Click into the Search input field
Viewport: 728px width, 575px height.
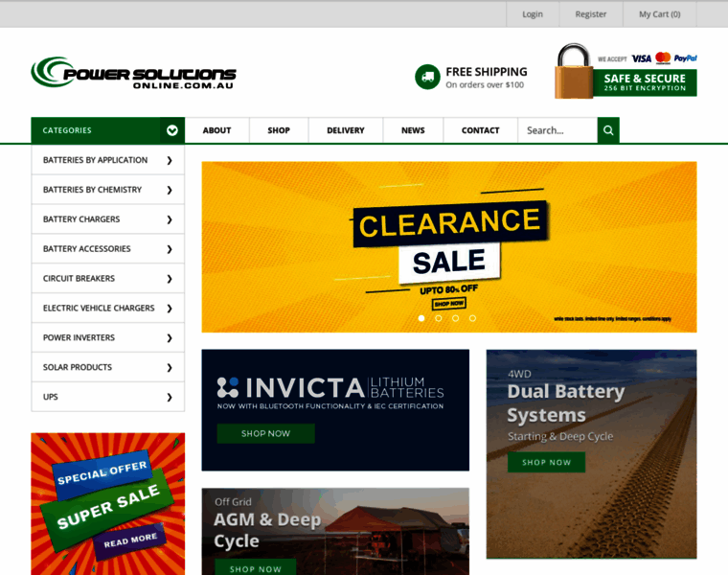tap(557, 130)
